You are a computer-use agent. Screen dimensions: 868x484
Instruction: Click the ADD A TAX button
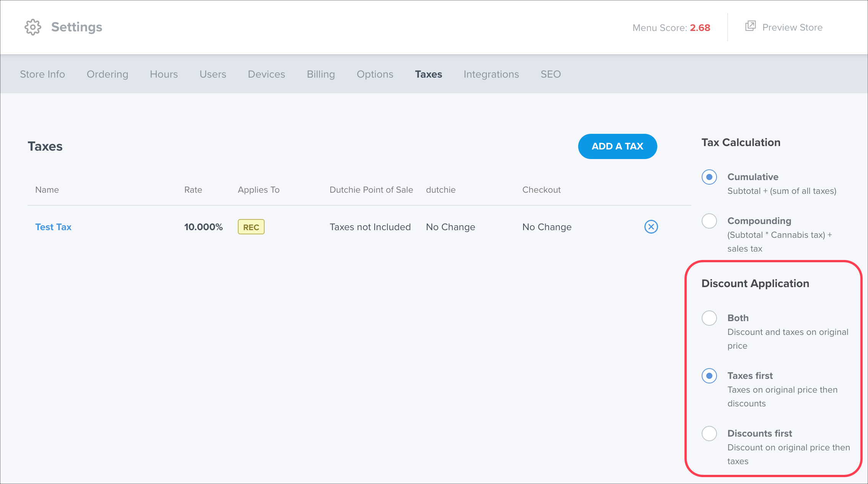[618, 146]
